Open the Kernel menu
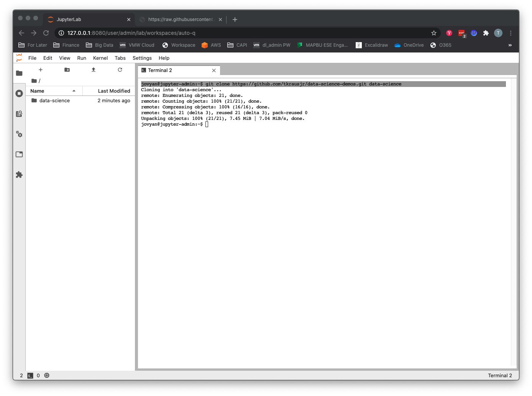The image size is (532, 396). pyautogui.click(x=100, y=58)
